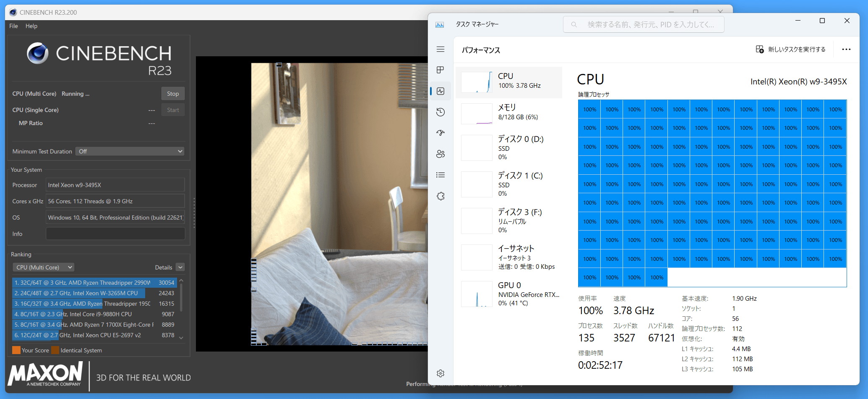The image size is (868, 399).
Task: Open the Processes page icon in Task Manager
Action: tap(440, 70)
